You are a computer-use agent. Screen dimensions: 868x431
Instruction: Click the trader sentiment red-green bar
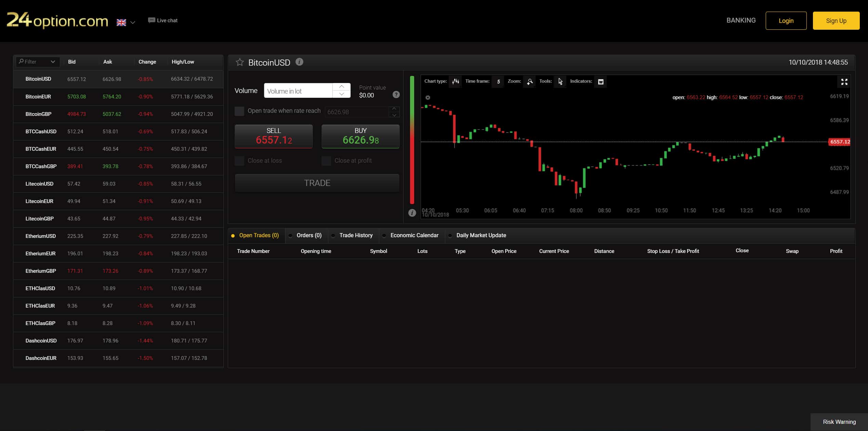(412, 140)
